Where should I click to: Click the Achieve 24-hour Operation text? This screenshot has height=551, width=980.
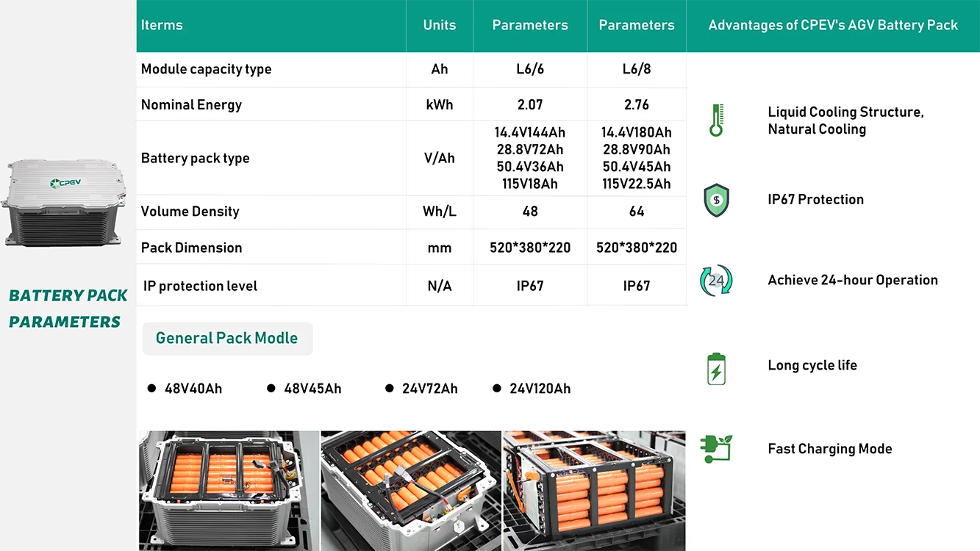pos(853,280)
